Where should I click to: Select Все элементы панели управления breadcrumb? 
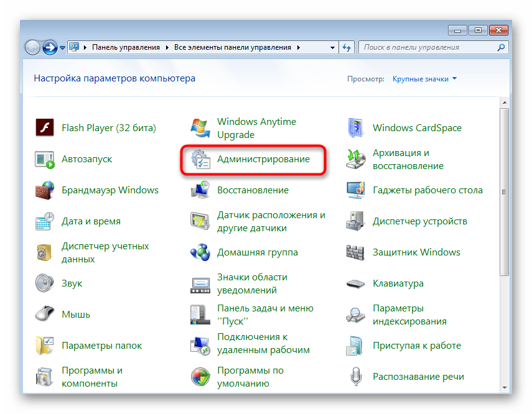click(232, 47)
